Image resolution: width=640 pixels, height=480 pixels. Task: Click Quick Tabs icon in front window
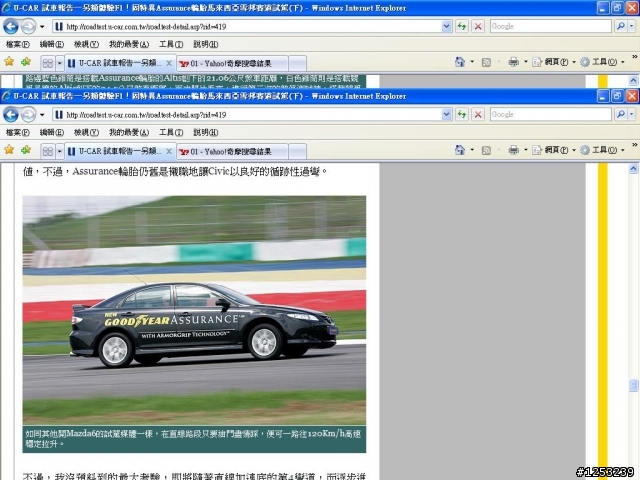coord(48,151)
